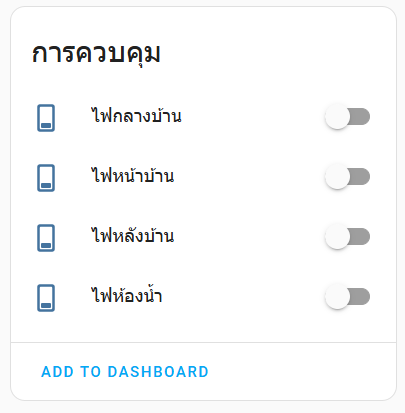Click the switch icon beside ไฟหลังบ้าน
Viewport: 405px width, 413px height.
(46, 238)
